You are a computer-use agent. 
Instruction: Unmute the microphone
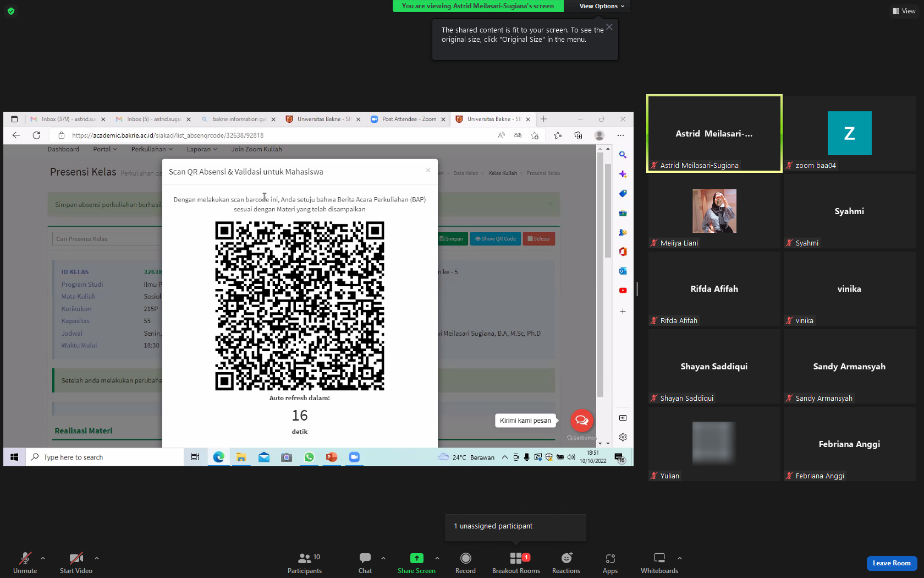25,563
